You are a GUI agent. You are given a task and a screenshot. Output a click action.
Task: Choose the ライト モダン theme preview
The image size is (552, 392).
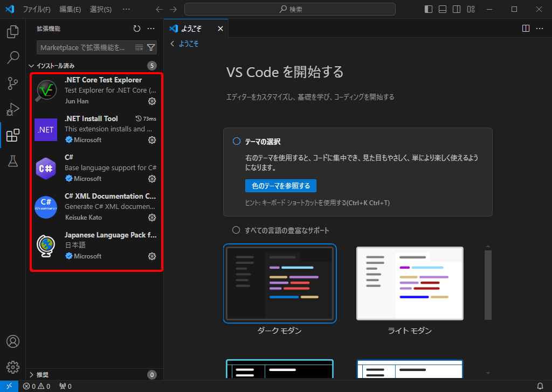pos(410,283)
